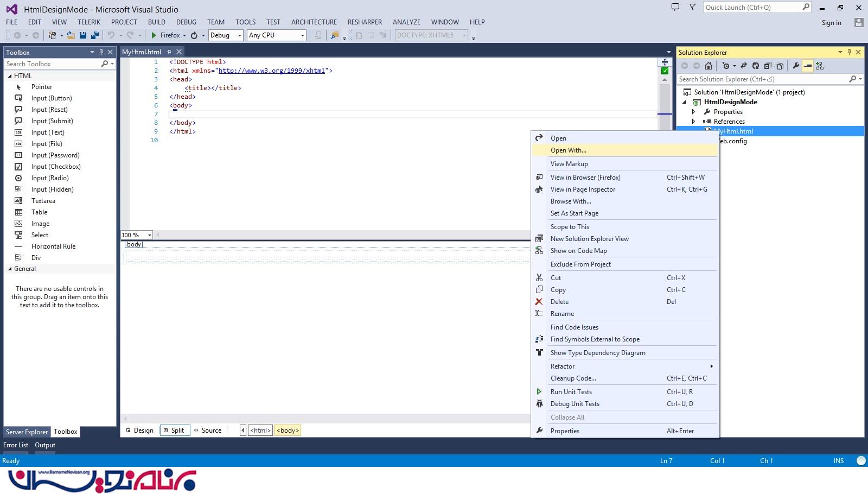The height and width of the screenshot is (494, 868).
Task: Click the Save icon in the main toolbar
Action: 83,35
